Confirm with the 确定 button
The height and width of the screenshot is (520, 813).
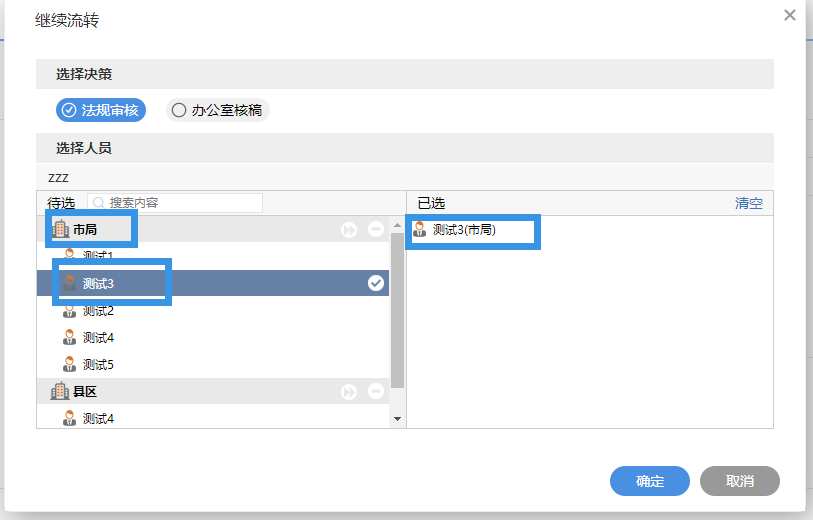coord(649,481)
